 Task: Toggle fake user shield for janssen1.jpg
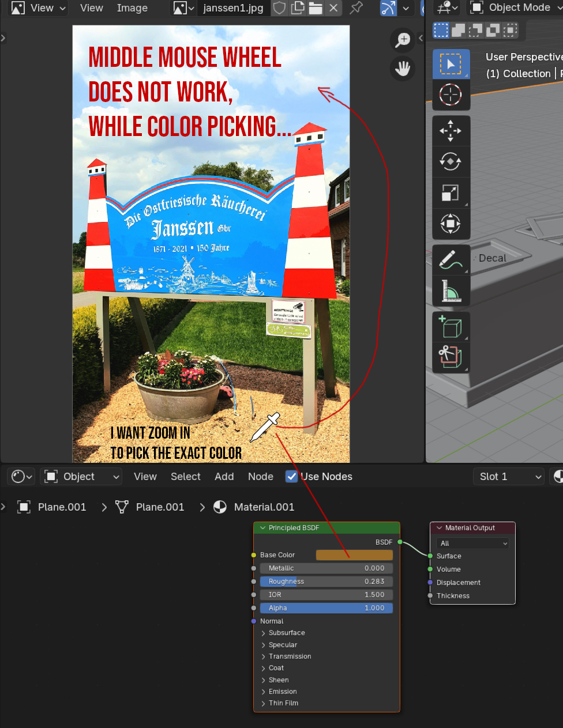(x=280, y=8)
